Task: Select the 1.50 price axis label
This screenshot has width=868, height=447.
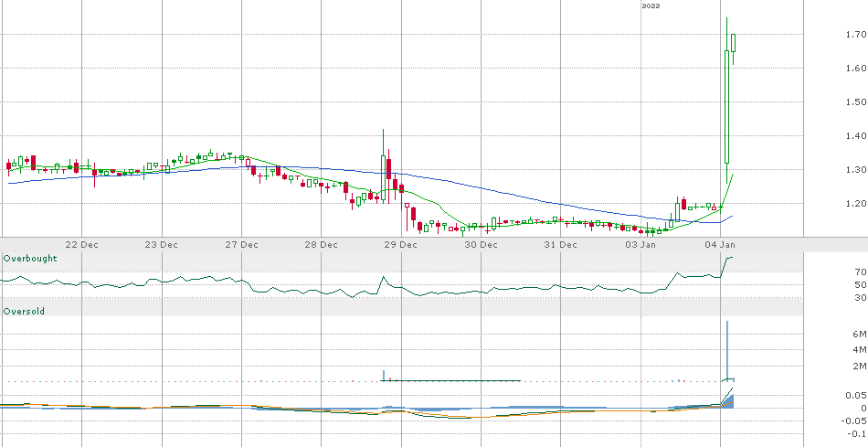Action: (x=856, y=101)
